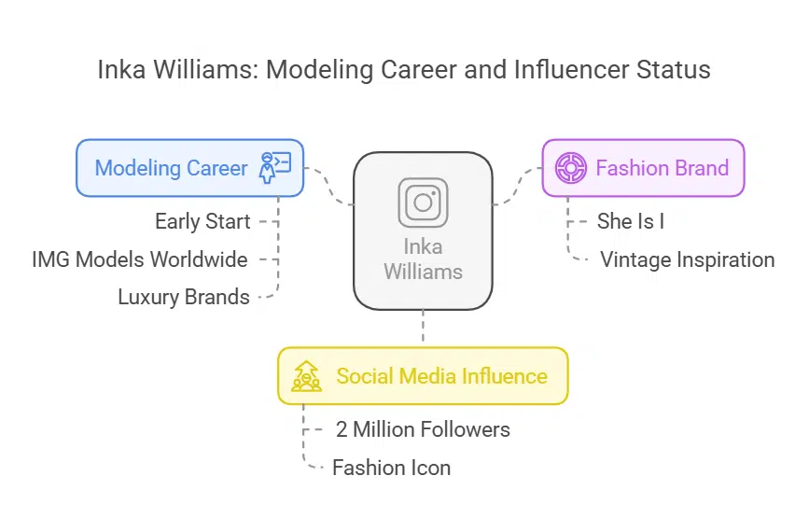This screenshot has height=532, width=809.
Task: Click the Inka Williams name label
Action: [x=423, y=260]
